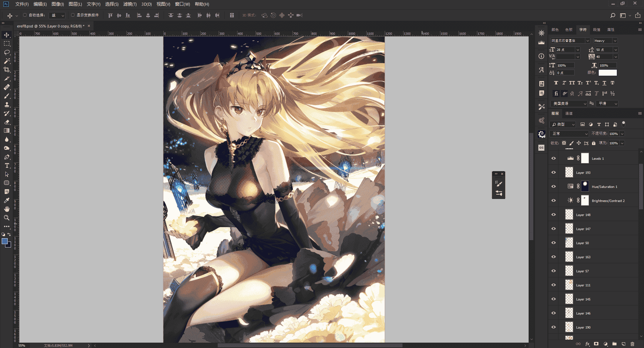Create a new group with folder icon
Screen dimensions: 644x348
[x=614, y=344]
